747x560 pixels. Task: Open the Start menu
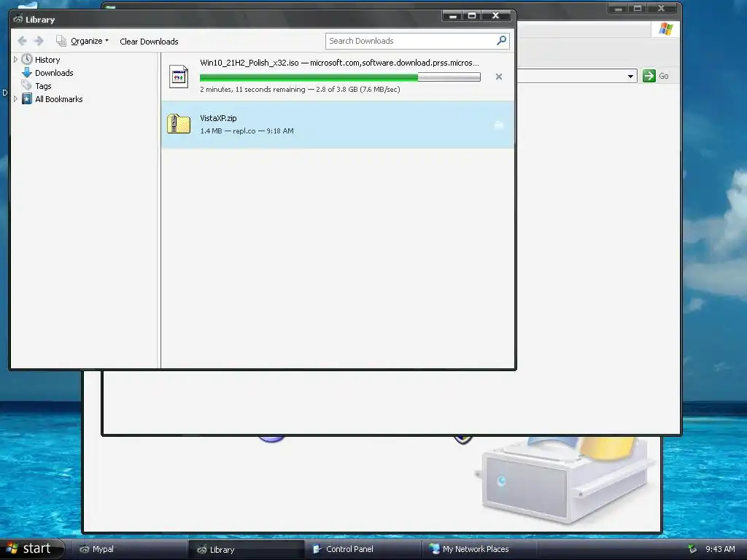coord(32,548)
